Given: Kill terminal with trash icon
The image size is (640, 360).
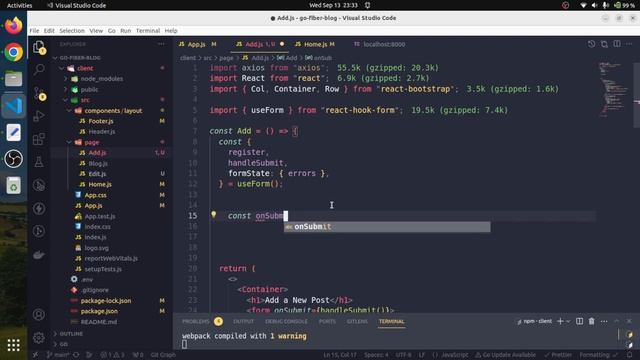Looking at the screenshot, I should pos(591,321).
